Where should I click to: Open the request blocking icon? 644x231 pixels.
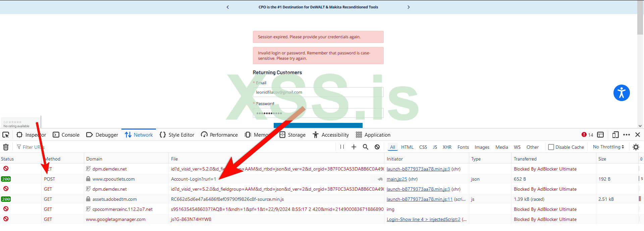pyautogui.click(x=377, y=147)
